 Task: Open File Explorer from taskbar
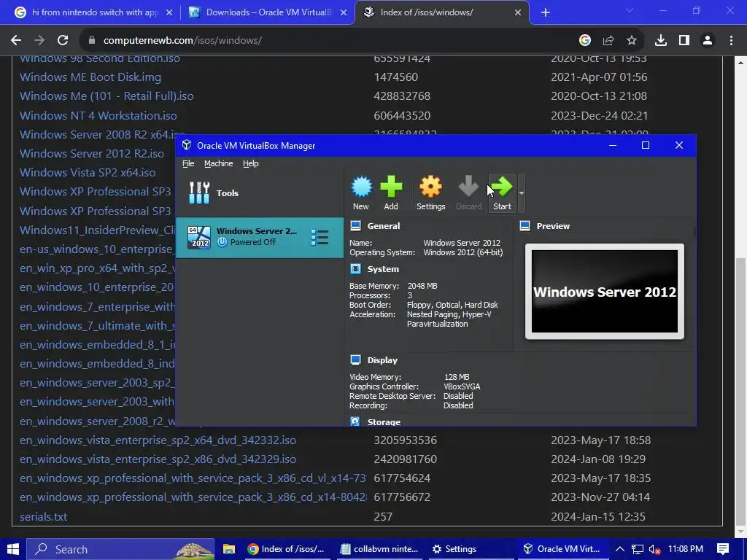pos(229,549)
